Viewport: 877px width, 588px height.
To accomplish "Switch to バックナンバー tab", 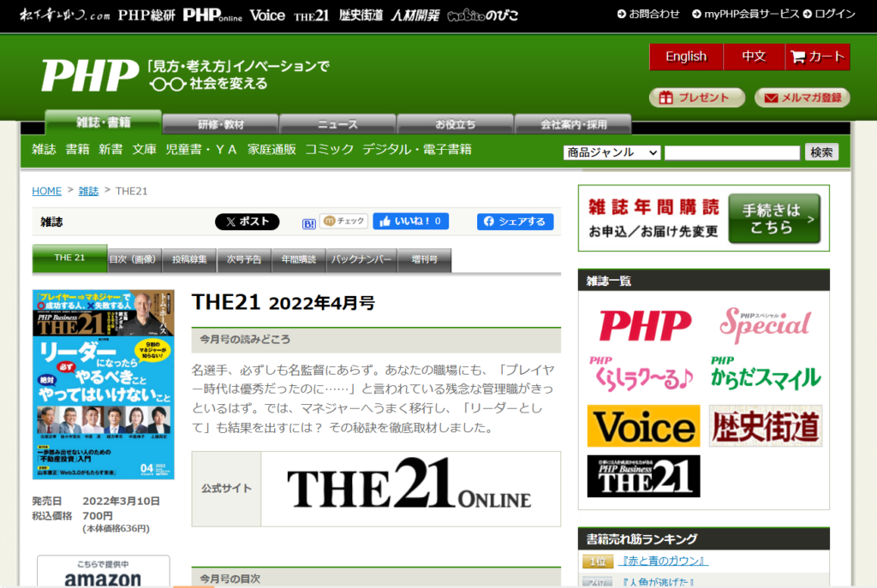I will coord(361,260).
